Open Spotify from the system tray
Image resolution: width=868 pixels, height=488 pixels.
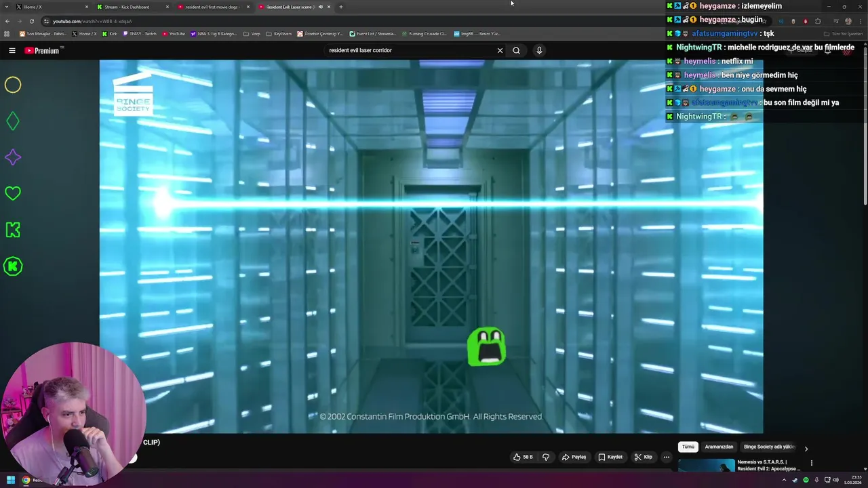tap(806, 480)
